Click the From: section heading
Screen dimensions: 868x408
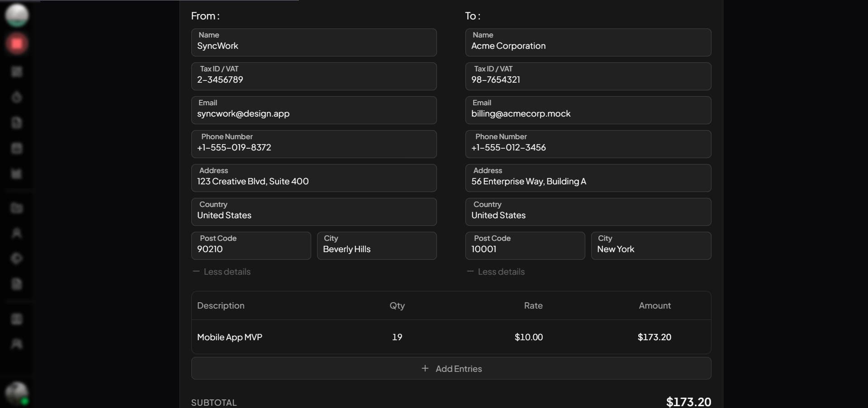coord(205,16)
